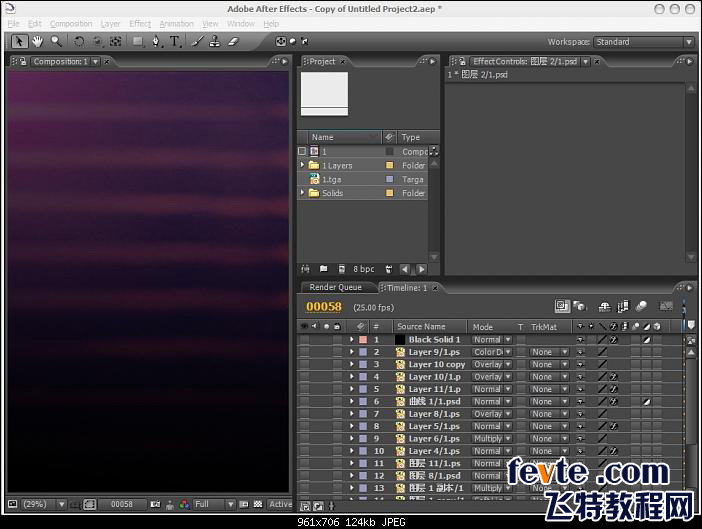
Task: Open the Workspace Standard dropdown
Action: [x=644, y=42]
